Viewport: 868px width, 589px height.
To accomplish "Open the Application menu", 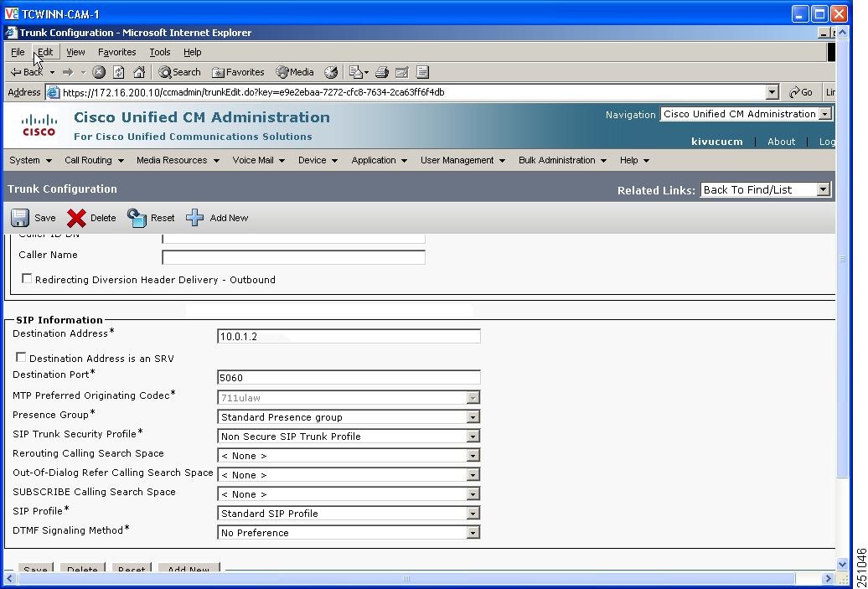I will coord(380,160).
